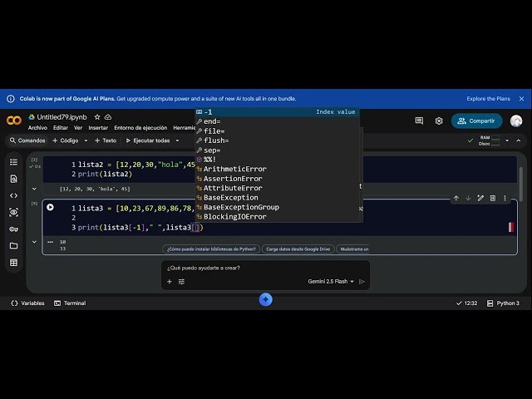
Task: Move cell down arrow
Action: point(468,198)
